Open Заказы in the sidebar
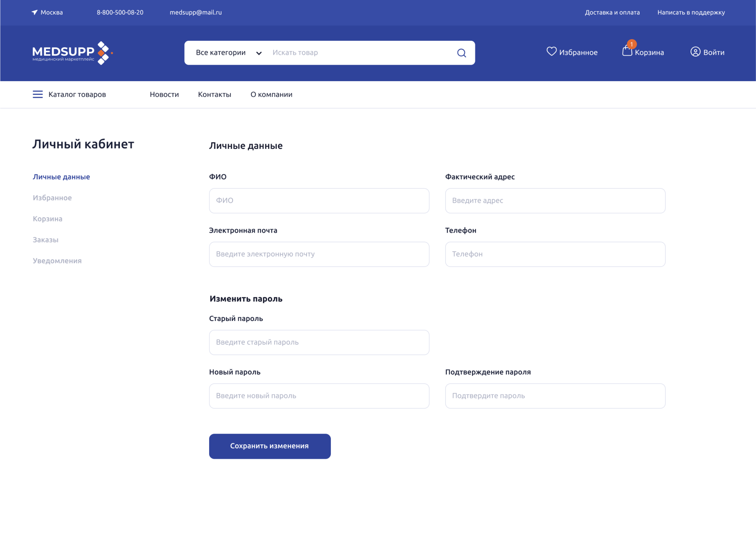This screenshot has width=756, height=537. point(45,240)
